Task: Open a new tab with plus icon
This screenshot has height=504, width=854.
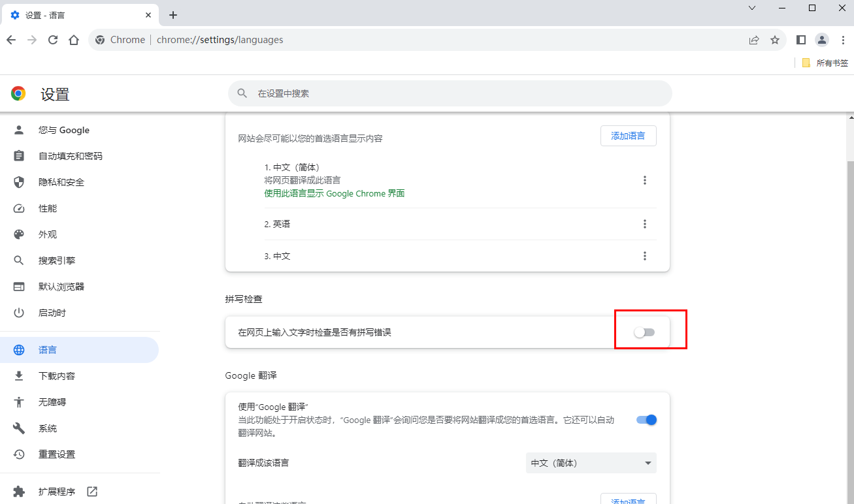Action: 173,15
